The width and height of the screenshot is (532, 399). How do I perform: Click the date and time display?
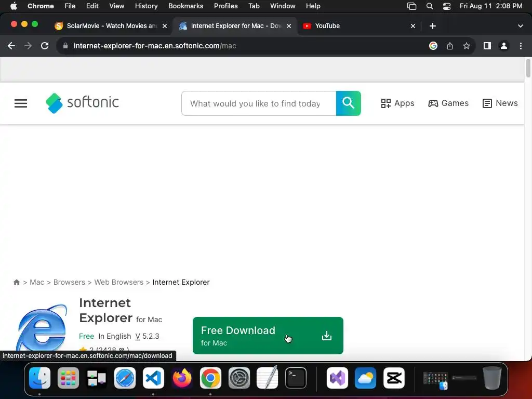(x=491, y=6)
